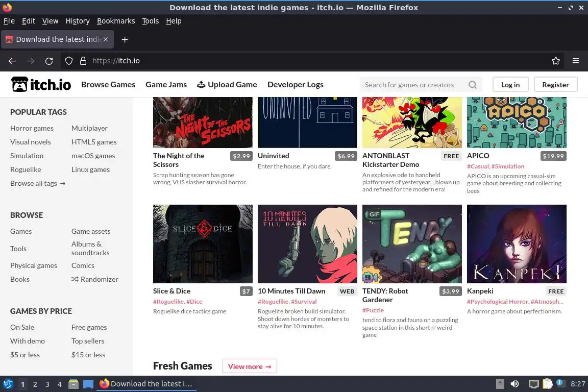Viewport: 588px width, 392px height.
Task: Open Developer Logs
Action: pyautogui.click(x=295, y=85)
